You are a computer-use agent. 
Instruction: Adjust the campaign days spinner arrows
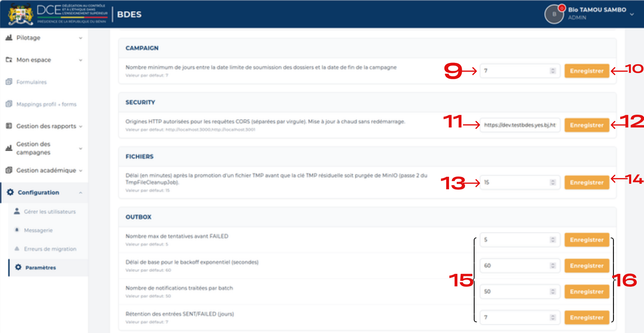pos(552,71)
